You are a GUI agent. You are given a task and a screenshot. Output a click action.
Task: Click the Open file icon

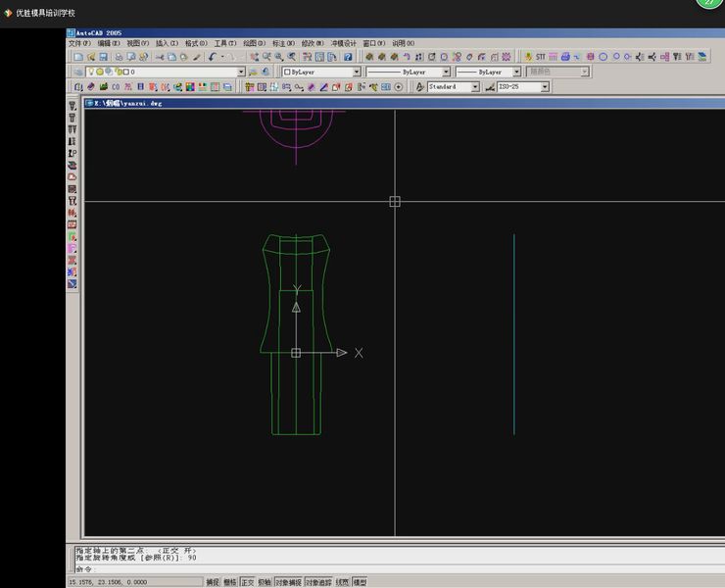tap(91, 57)
